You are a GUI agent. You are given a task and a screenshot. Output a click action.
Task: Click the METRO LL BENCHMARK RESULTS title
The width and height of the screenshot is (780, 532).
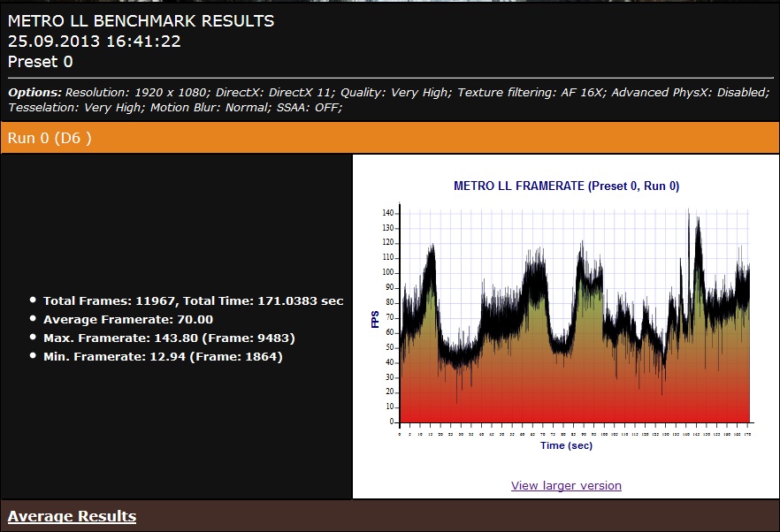tap(141, 21)
